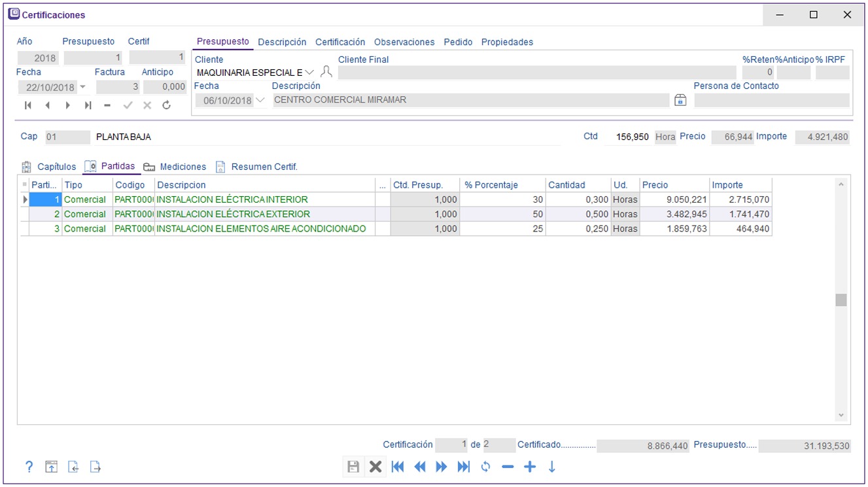
Task: Expand the Cliente dropdown
Action: 309,73
